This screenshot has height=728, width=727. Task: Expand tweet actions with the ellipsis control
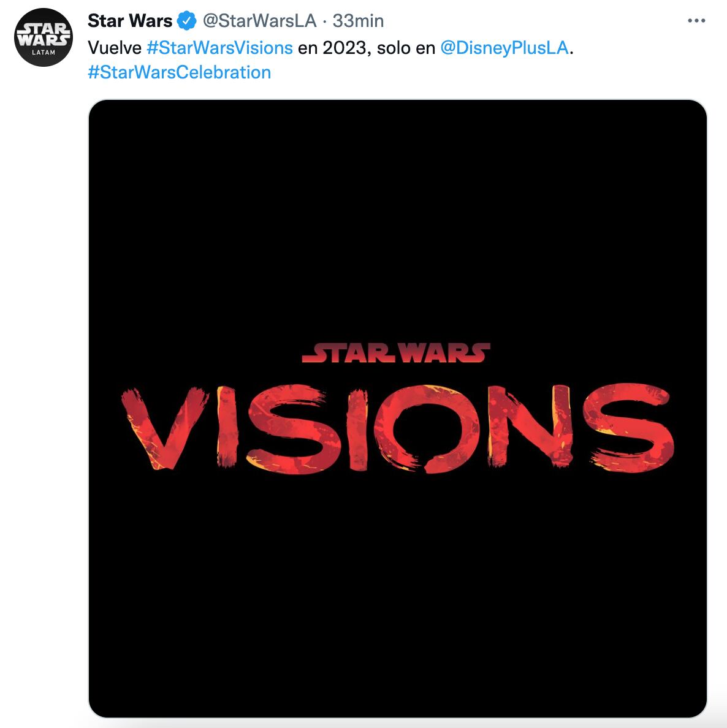coord(696,20)
